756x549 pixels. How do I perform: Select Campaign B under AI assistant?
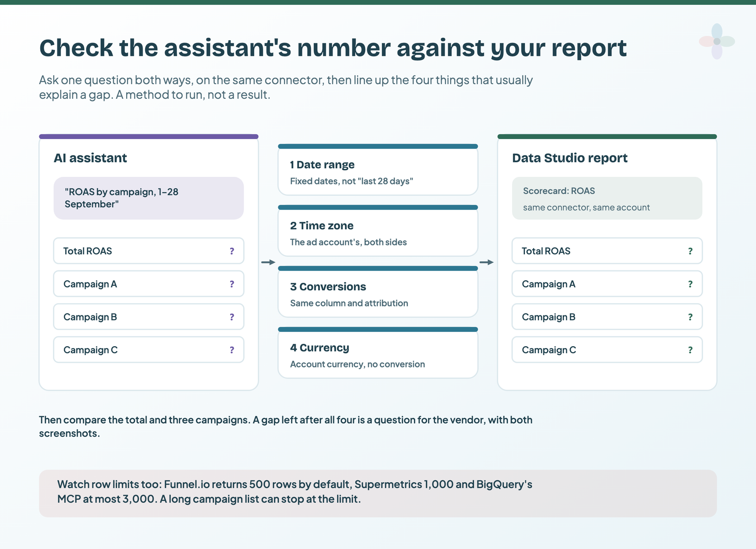pyautogui.click(x=149, y=317)
